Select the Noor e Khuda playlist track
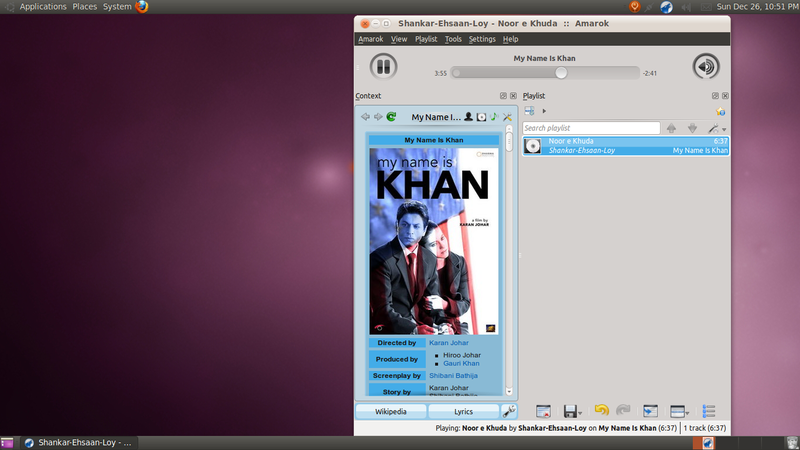800x450 pixels. coord(626,145)
